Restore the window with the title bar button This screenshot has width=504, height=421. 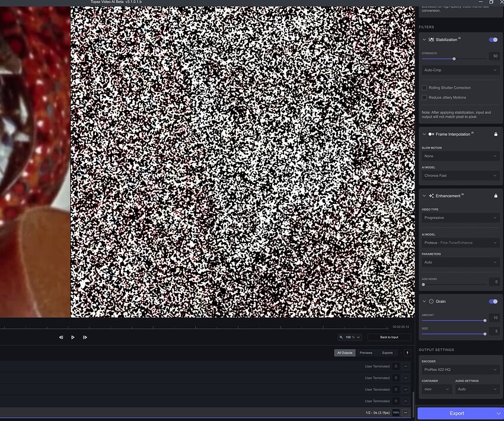tap(491, 2)
